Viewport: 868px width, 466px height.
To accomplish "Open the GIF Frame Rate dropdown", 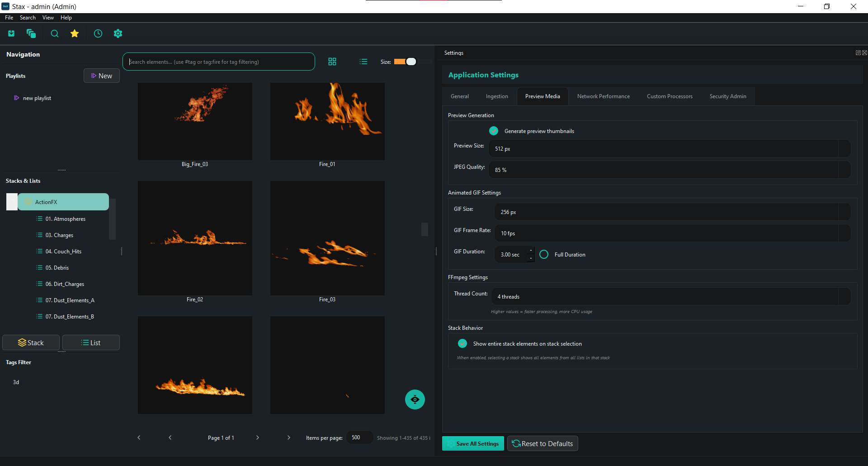I will point(672,233).
